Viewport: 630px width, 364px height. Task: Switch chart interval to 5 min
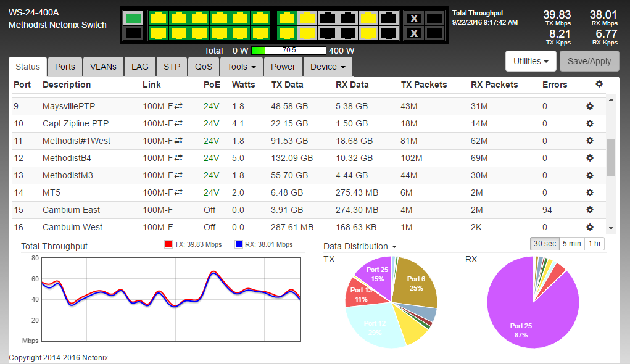571,244
